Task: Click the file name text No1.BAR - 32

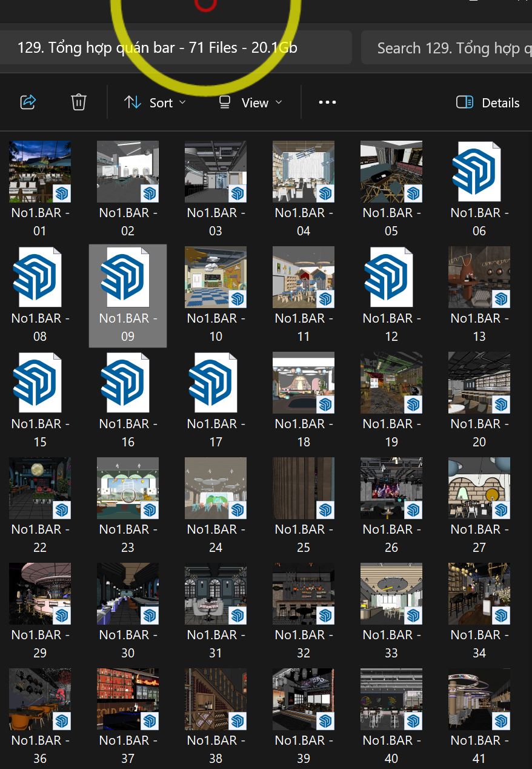Action: (304, 644)
